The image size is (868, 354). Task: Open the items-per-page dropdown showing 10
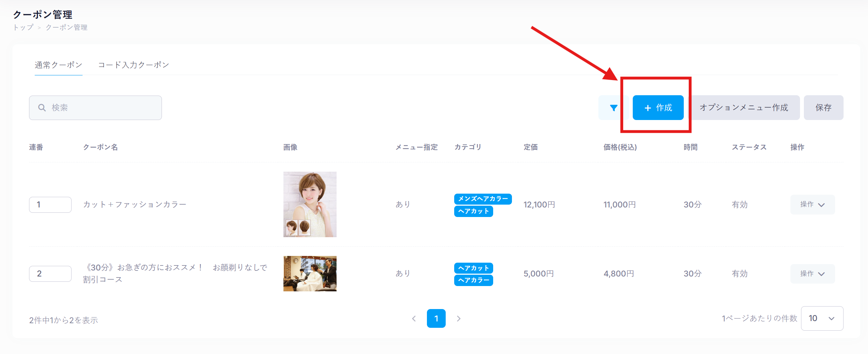[822, 318]
